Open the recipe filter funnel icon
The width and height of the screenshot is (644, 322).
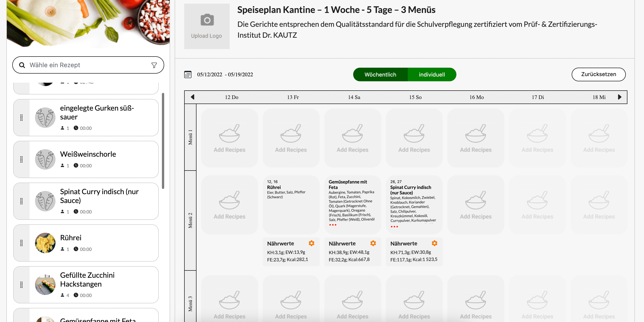click(x=154, y=65)
